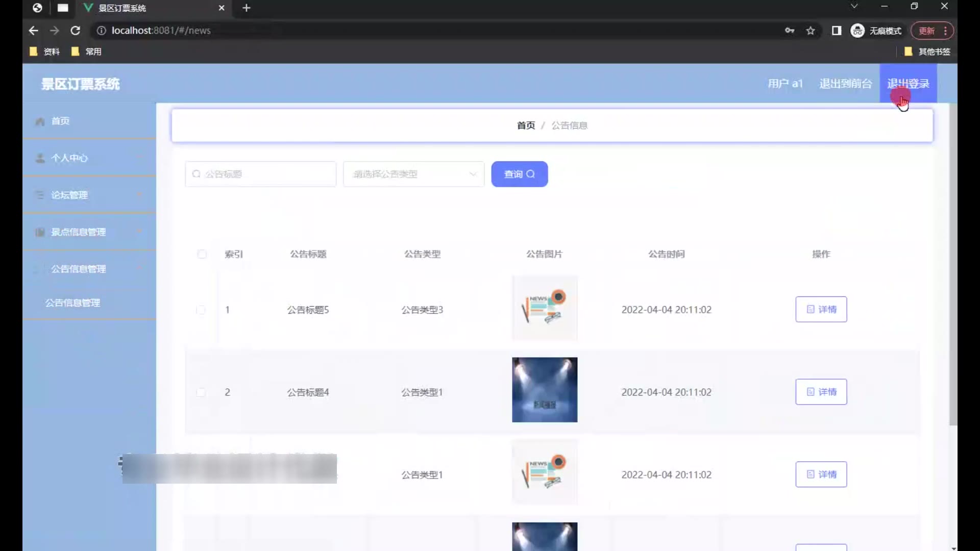This screenshot has height=551, width=980.
Task: Click 退出到前台 in the top navigation
Action: (845, 84)
